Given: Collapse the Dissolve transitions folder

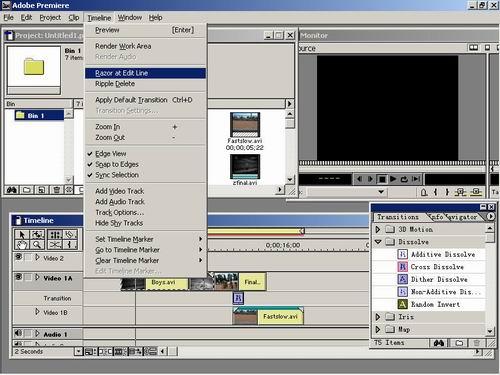Looking at the screenshot, I should pos(378,242).
